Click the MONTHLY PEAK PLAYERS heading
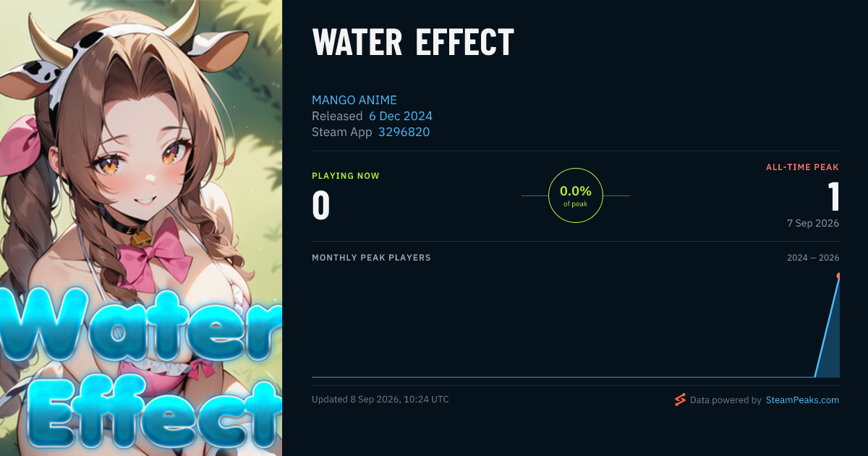868x456 pixels. [x=371, y=258]
